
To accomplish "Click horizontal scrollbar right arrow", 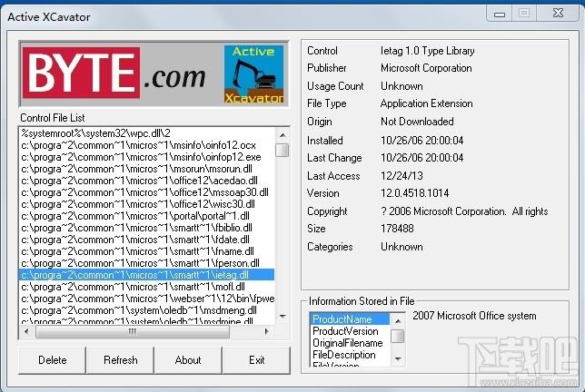I will (266, 331).
